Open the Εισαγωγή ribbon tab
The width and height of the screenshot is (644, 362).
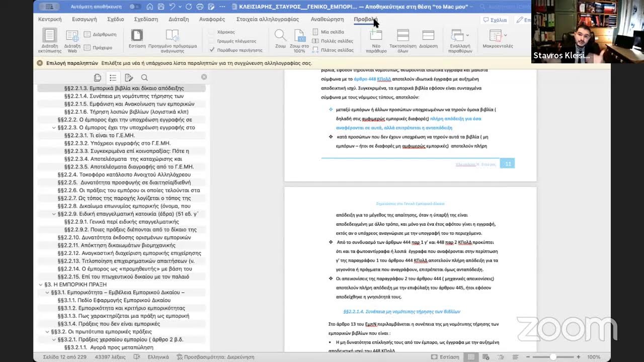click(84, 19)
